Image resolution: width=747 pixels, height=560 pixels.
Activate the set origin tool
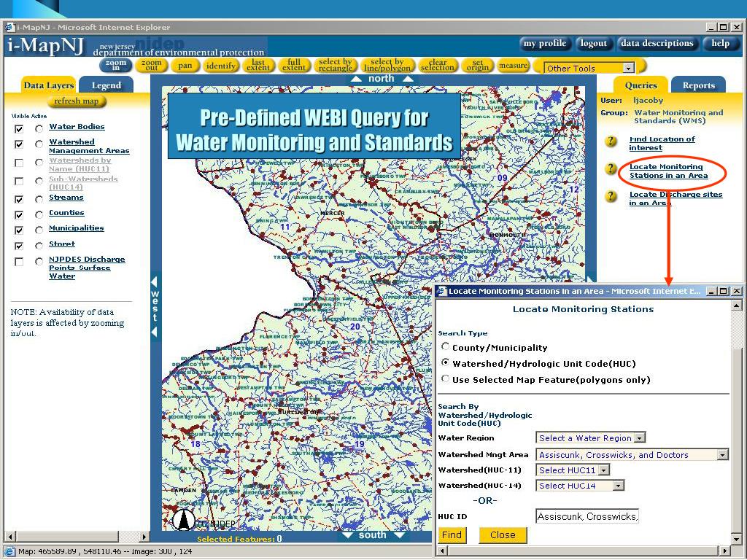(477, 65)
